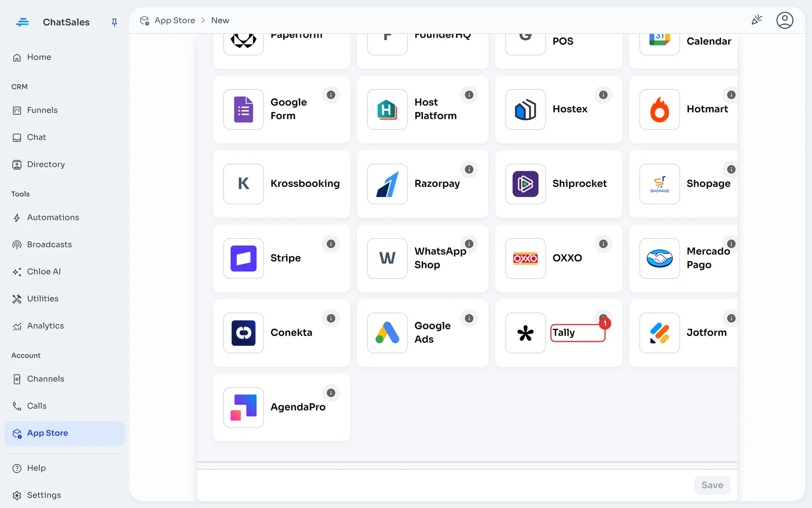The image size is (812, 508).
Task: Open the user profile avatar
Action: point(785,20)
